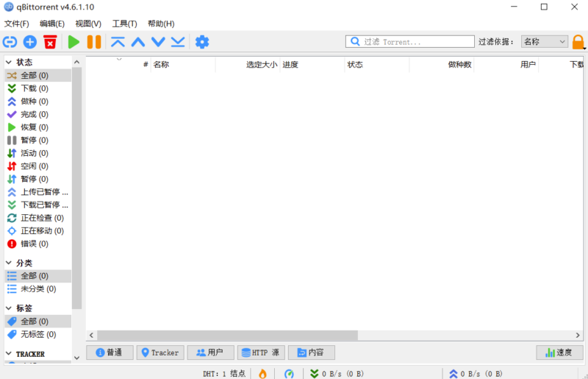588x379 pixels.
Task: Open the 过滤依据 名称 dropdown
Action: tap(544, 42)
